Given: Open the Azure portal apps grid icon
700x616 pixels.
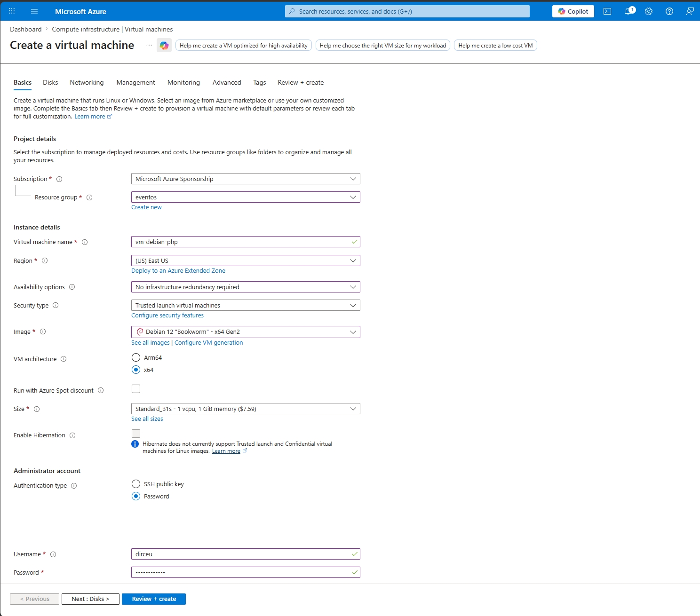Looking at the screenshot, I should [12, 11].
